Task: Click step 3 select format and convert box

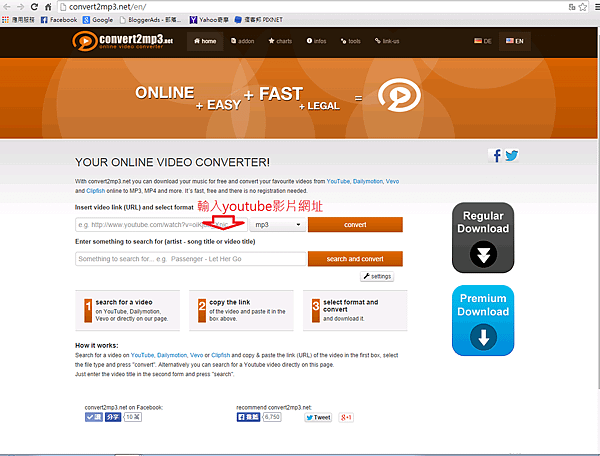Action: coord(355,310)
